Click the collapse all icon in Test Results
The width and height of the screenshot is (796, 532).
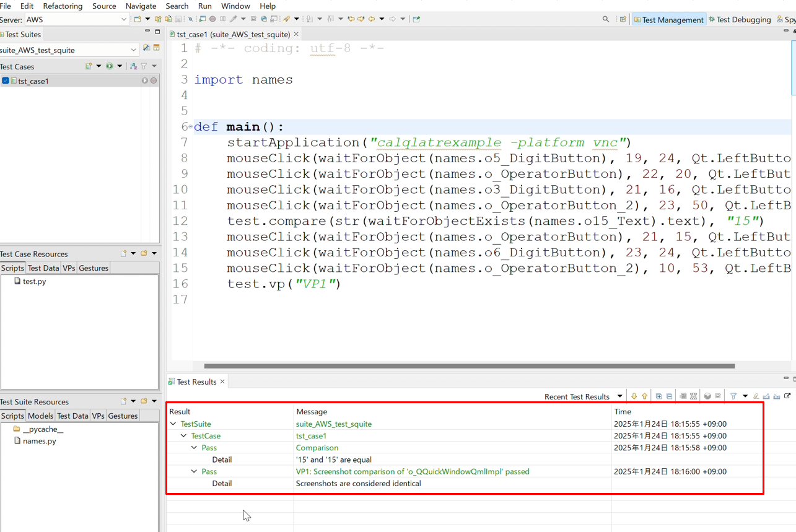point(670,396)
